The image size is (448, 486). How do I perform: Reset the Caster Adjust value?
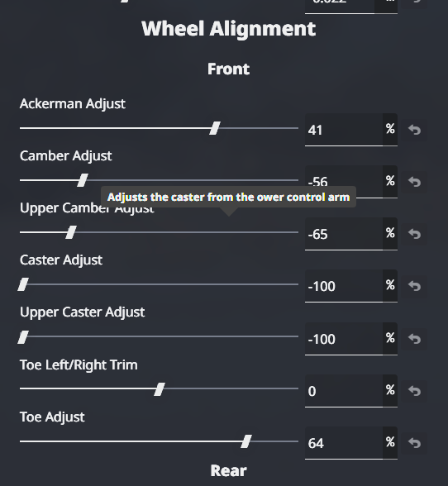[x=414, y=286]
